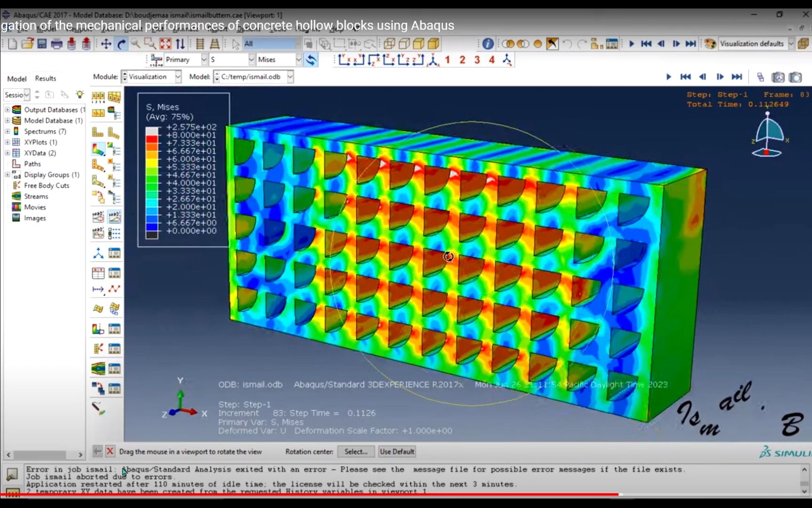The height and width of the screenshot is (508, 812).
Task: Click the Use Default button
Action: pyautogui.click(x=397, y=452)
